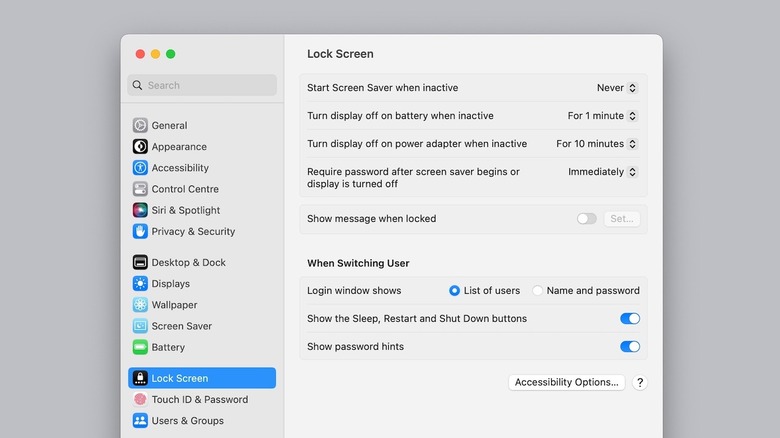Open Start Screen Saver when inactive dropdown
Image resolution: width=780 pixels, height=438 pixels.
click(x=617, y=88)
